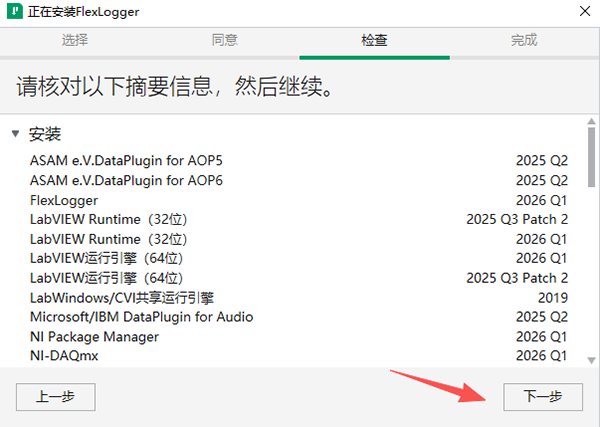Select the FlexLogger package row
This screenshot has height=427, width=600.
298,200
